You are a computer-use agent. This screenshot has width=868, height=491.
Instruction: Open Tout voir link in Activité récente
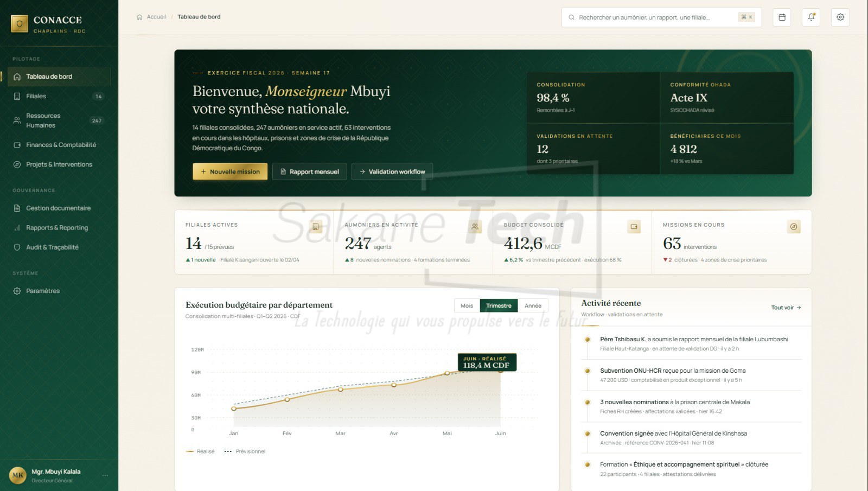786,308
